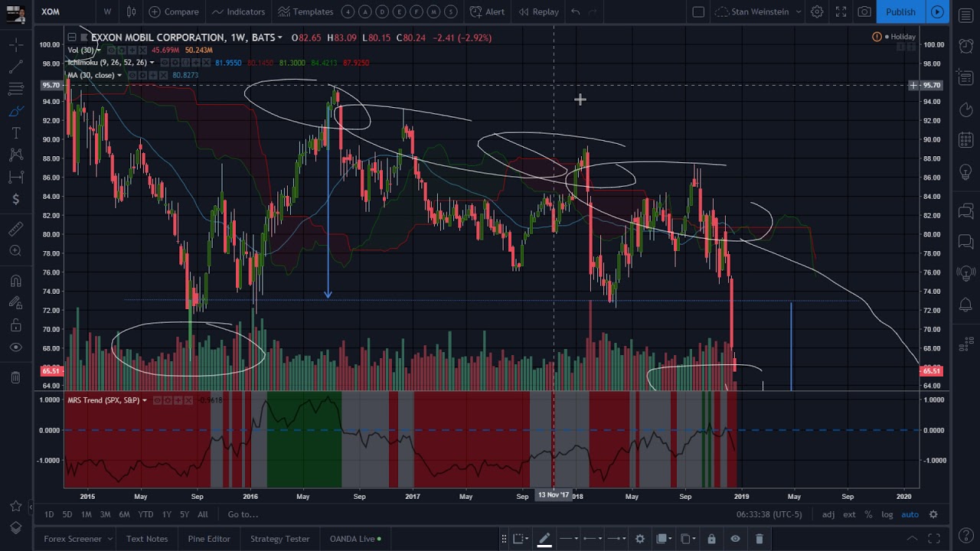This screenshot has width=980, height=551.
Task: Select the Text annotation tool
Action: coord(15,133)
